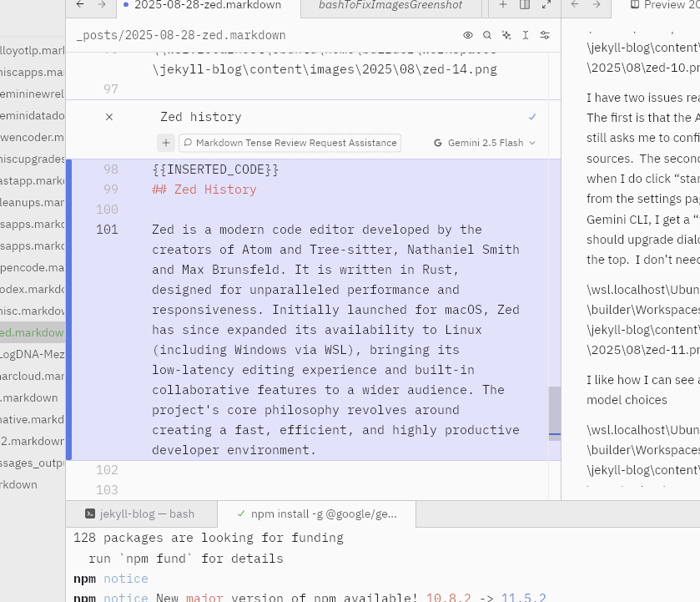Click line number 102 in the gutter
The image size is (700, 602).
(107, 470)
